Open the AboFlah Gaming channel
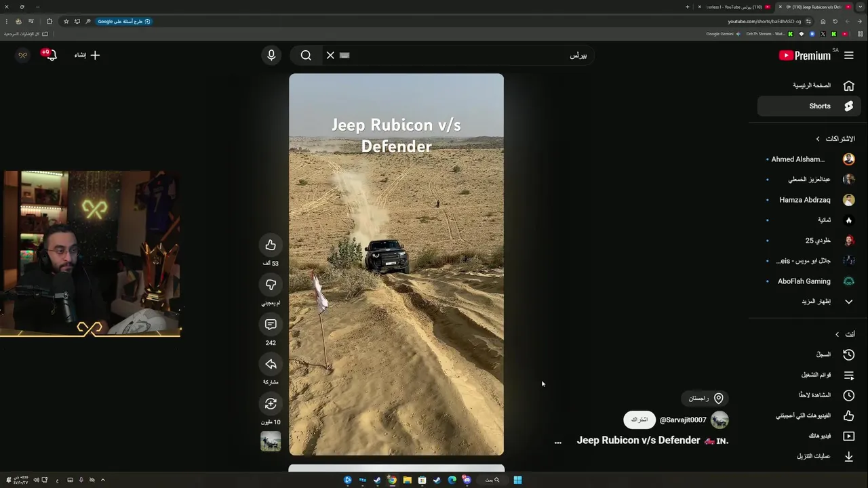868x488 pixels. coord(809,281)
